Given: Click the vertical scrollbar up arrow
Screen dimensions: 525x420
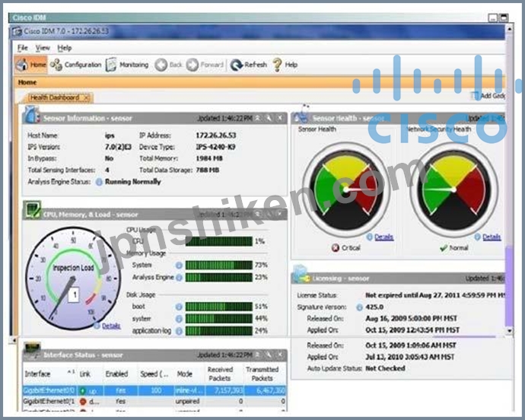Looking at the screenshot, I should click(x=509, y=29).
